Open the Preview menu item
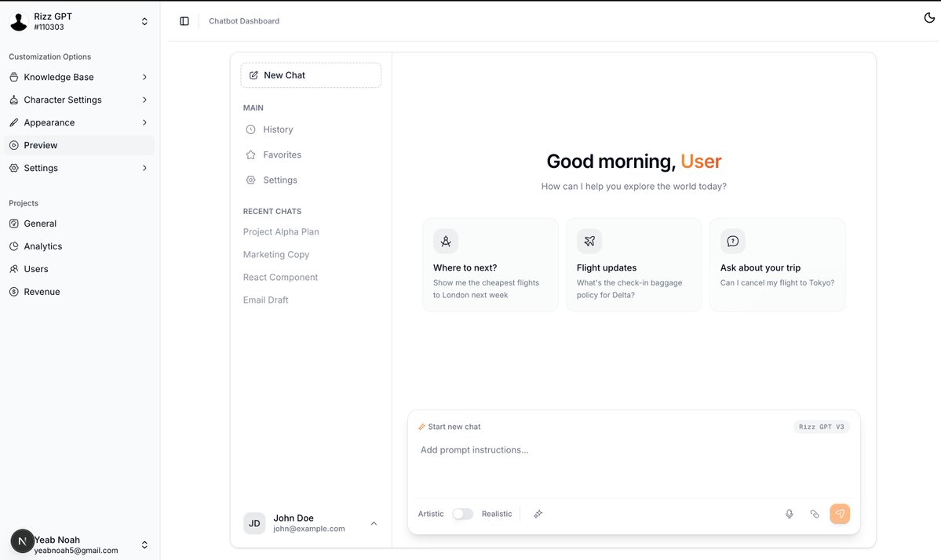941x560 pixels. pos(79,145)
